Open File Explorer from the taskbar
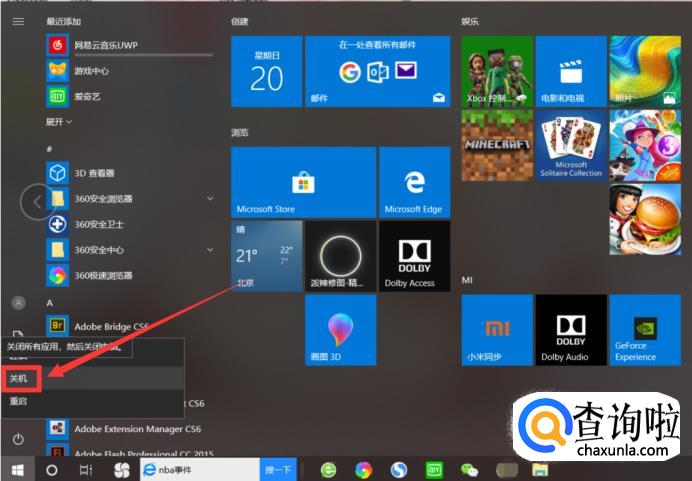692x481 pixels. (x=540, y=470)
